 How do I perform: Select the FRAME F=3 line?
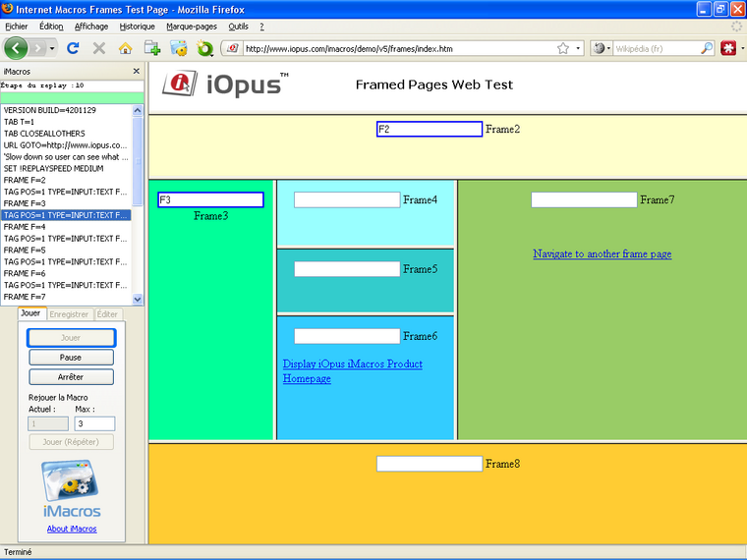(x=66, y=203)
